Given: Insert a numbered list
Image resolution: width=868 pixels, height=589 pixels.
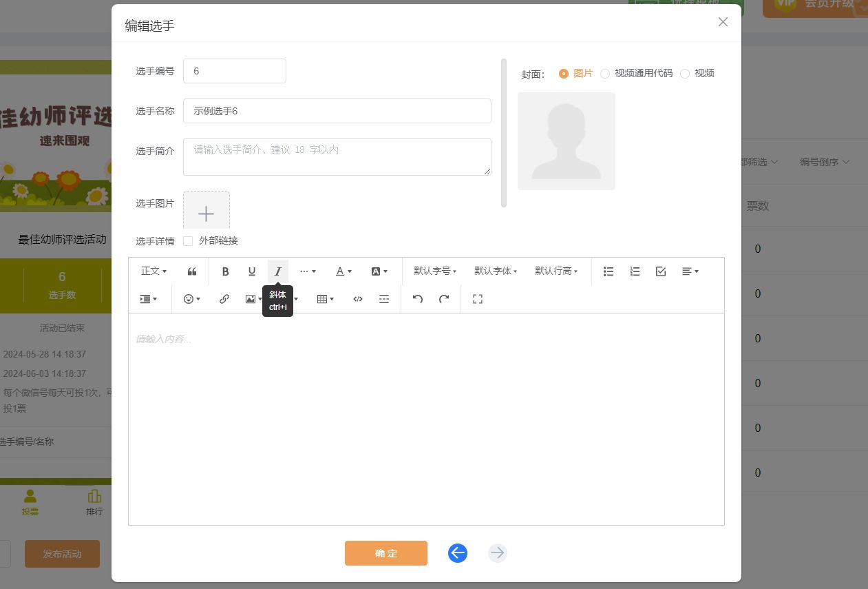Looking at the screenshot, I should [x=635, y=271].
